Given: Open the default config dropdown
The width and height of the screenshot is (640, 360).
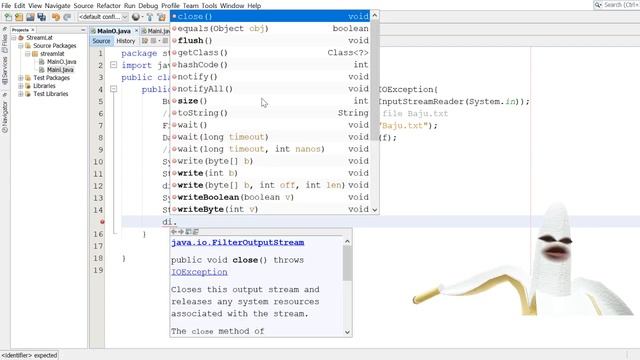Looking at the screenshot, I should click(103, 17).
